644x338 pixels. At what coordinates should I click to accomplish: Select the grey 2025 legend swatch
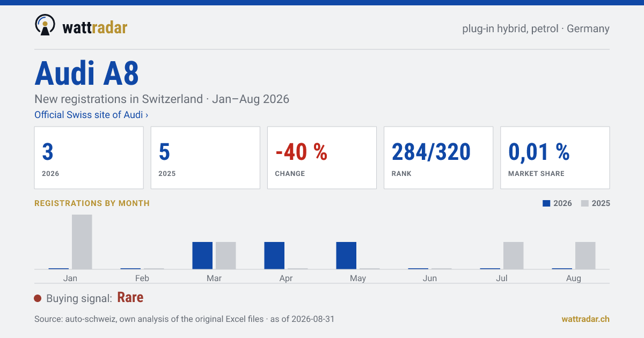click(585, 203)
